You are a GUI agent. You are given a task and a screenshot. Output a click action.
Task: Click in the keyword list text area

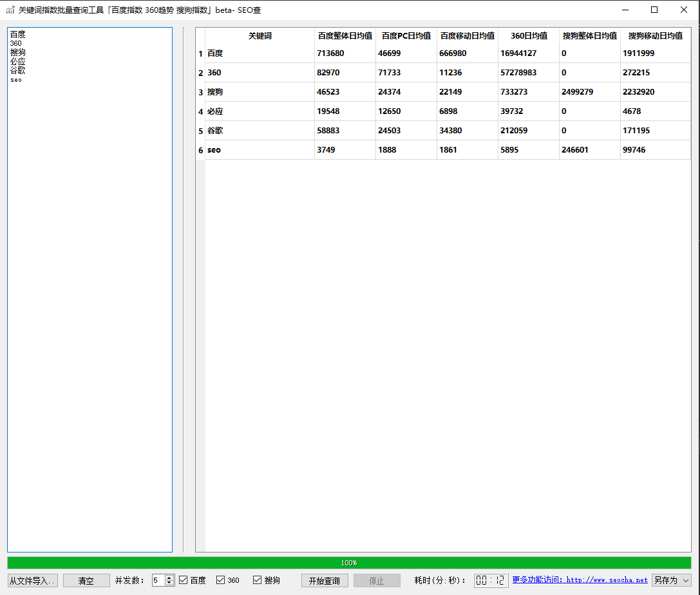pos(90,290)
